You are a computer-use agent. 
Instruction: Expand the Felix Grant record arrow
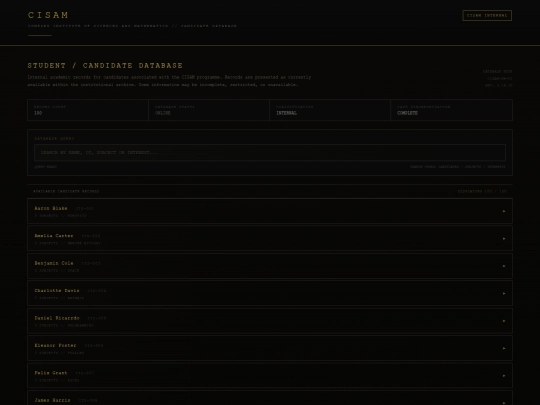(504, 376)
